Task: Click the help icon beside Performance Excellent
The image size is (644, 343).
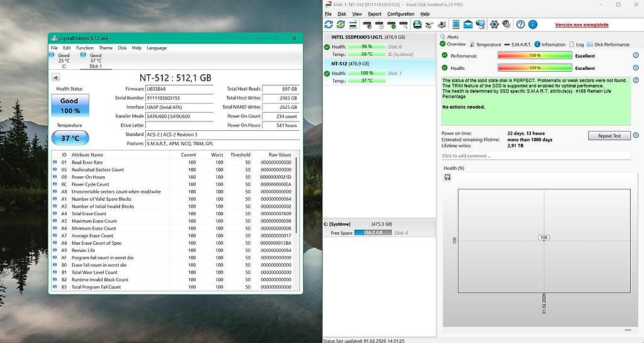Action: [x=636, y=55]
